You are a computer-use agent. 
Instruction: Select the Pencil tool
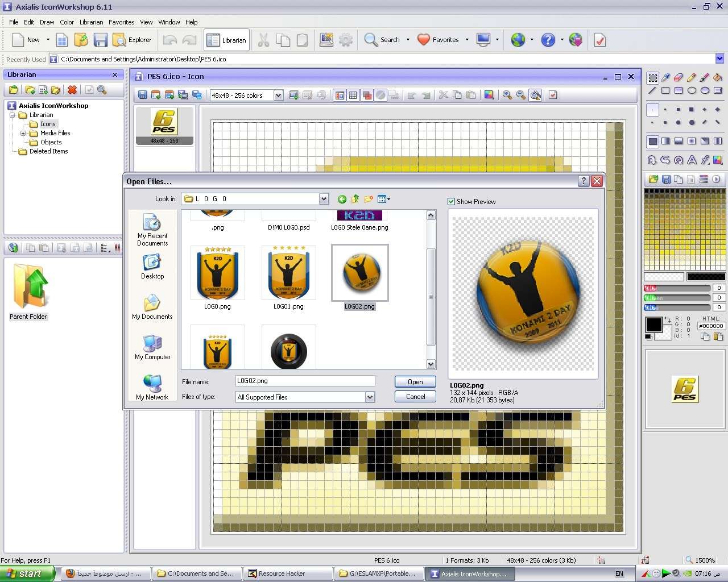pyautogui.click(x=692, y=77)
